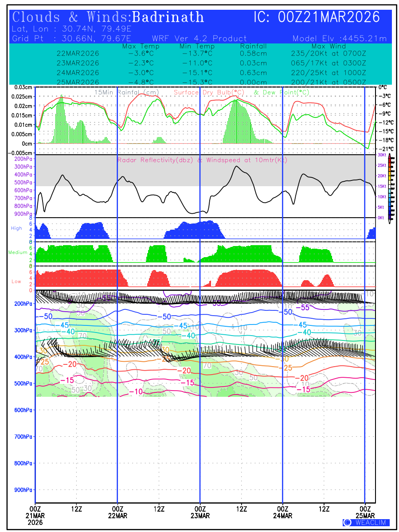Screen dimensions: 399x532
Task: Click the Max Wind column header
Action: [329, 46]
